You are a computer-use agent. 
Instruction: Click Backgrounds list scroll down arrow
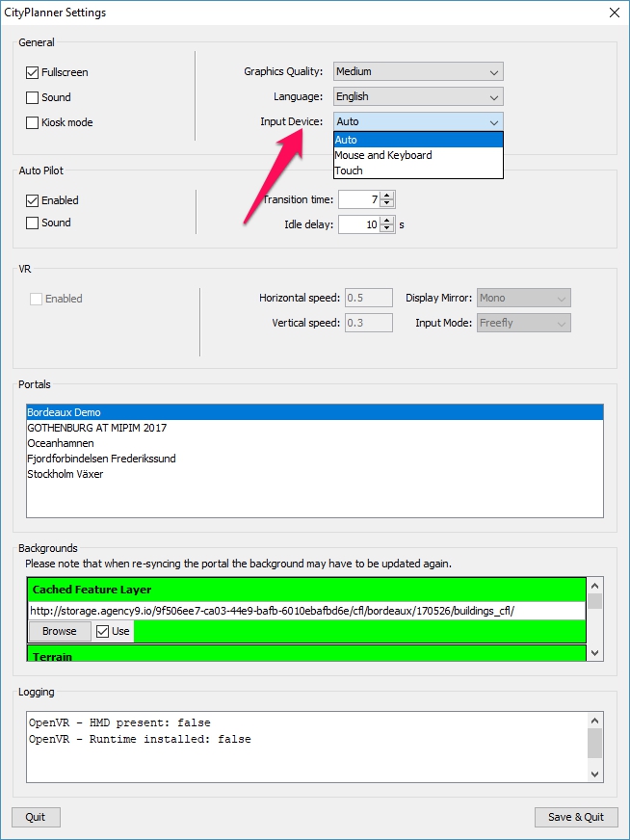595,653
